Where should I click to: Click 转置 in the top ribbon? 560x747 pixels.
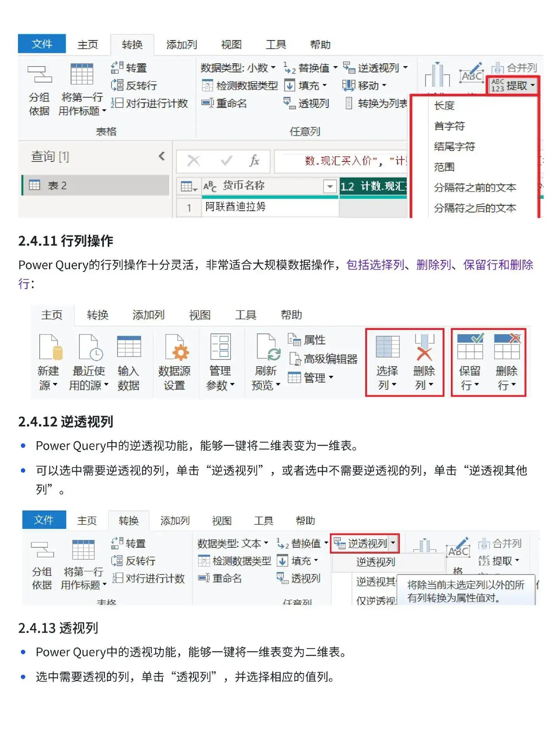[x=129, y=68]
